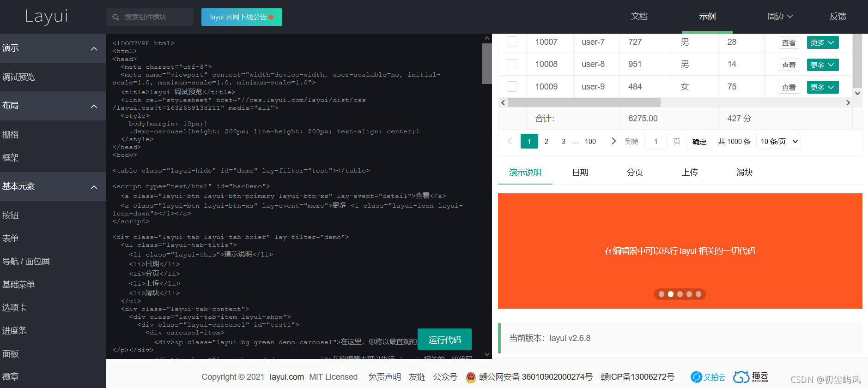Screen dimensions: 868x388
Task: Select the fifth carousel indicator dot
Action: tap(698, 294)
